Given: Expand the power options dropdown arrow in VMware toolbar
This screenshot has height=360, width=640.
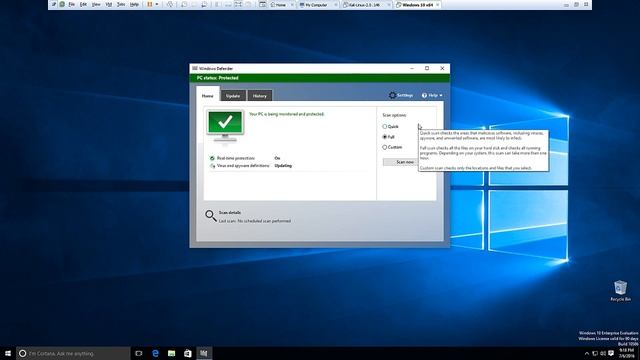Looking at the screenshot, I should coord(157,4).
